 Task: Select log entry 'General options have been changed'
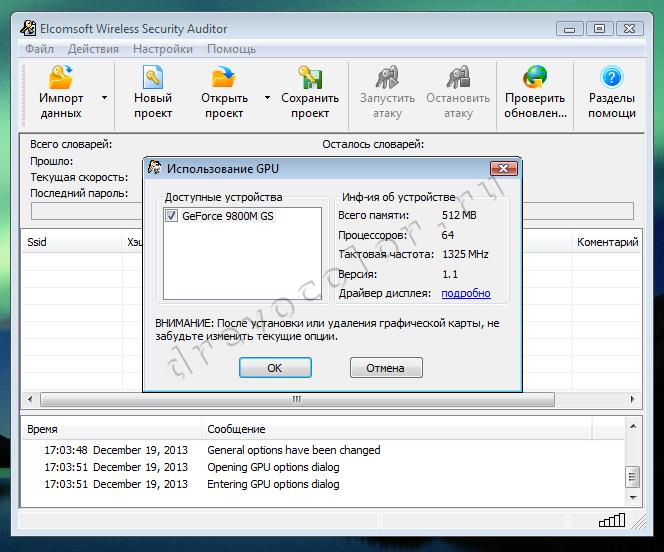(293, 450)
